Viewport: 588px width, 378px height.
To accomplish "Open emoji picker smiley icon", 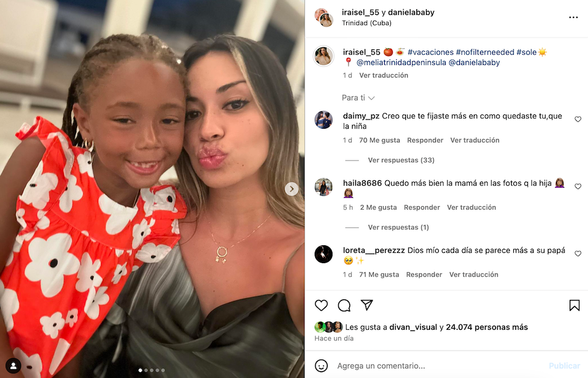I will click(x=321, y=365).
